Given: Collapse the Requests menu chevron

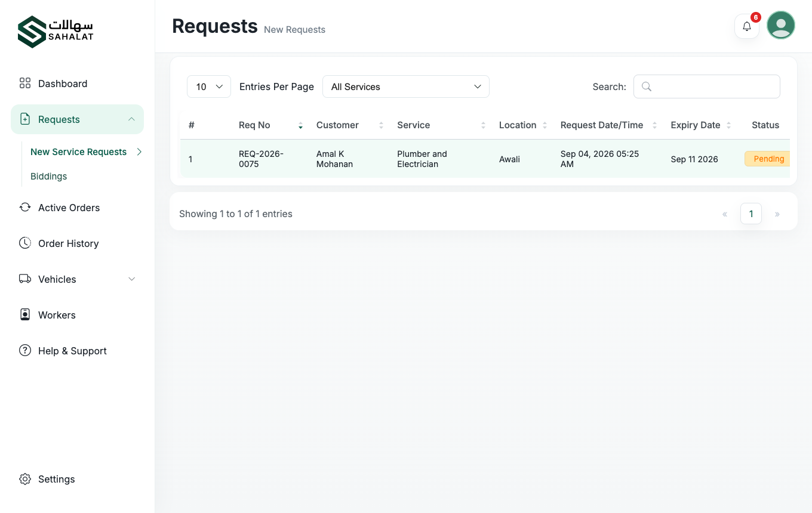Looking at the screenshot, I should click(x=131, y=119).
